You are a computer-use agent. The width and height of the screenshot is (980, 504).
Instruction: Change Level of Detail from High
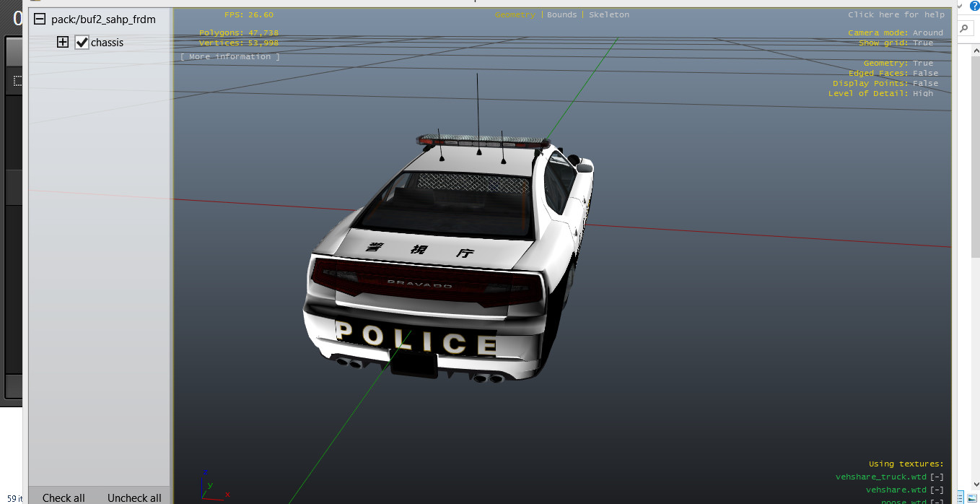click(x=922, y=94)
